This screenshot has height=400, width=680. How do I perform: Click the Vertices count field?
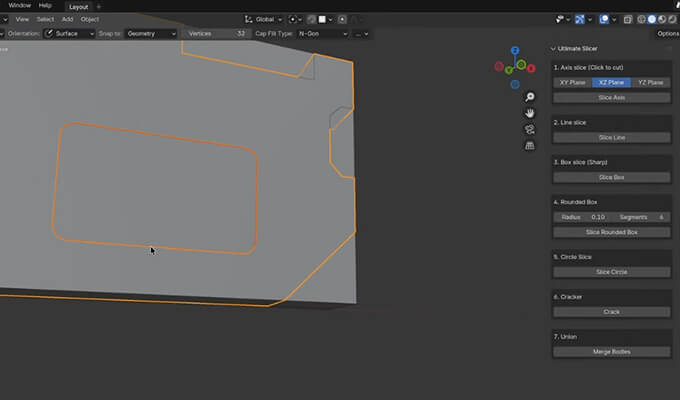[x=216, y=33]
